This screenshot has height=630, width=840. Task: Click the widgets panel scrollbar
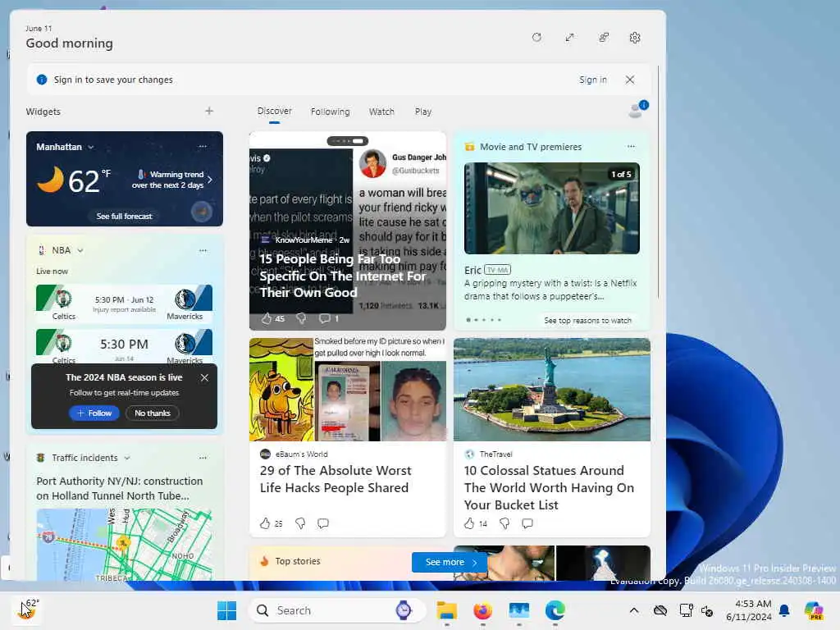click(x=658, y=182)
